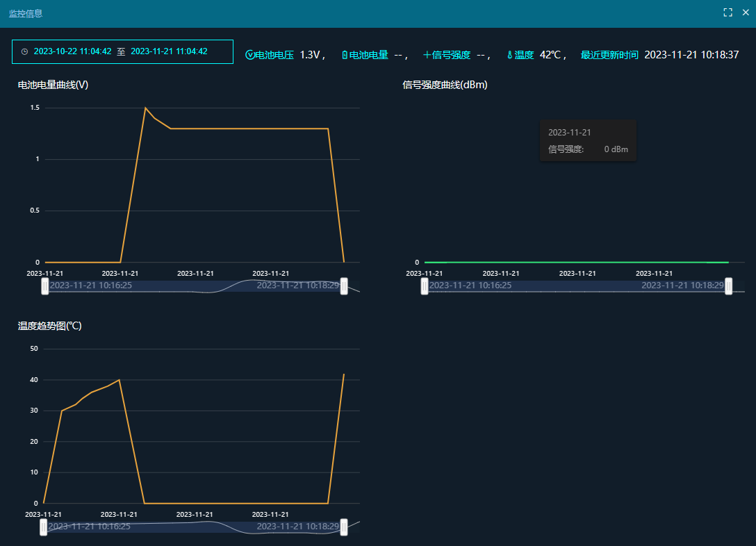Close the monitoring info dialog
756x546 pixels.
pyautogui.click(x=746, y=13)
